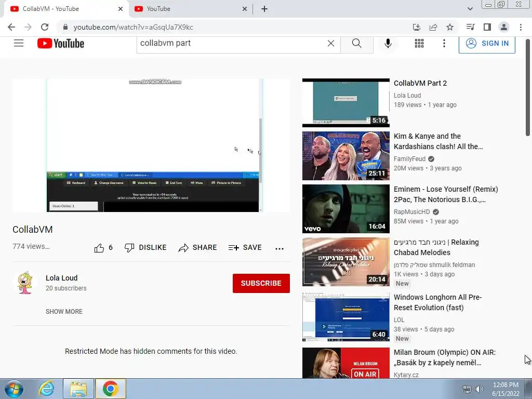Click the 774 views text

(31, 246)
